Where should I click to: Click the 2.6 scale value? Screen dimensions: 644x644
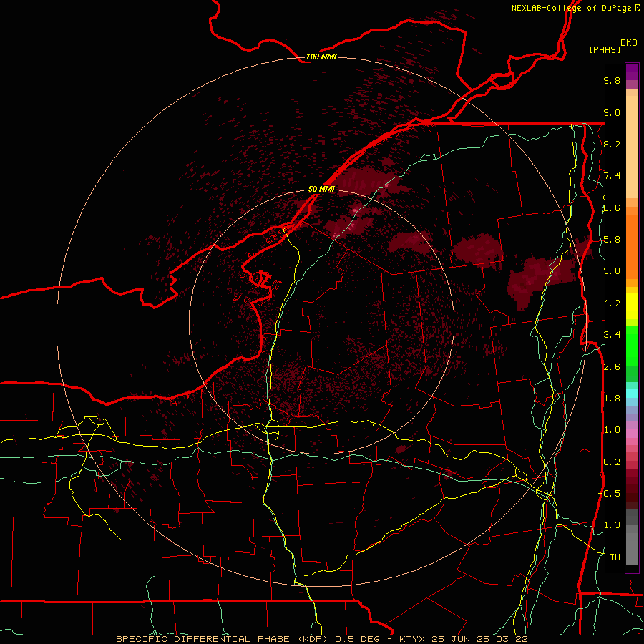point(612,367)
